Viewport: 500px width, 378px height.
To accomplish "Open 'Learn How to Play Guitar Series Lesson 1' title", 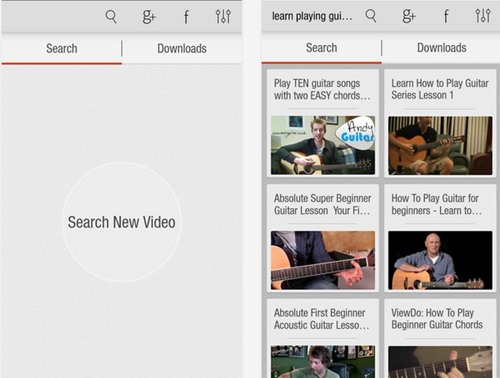I will coord(440,89).
